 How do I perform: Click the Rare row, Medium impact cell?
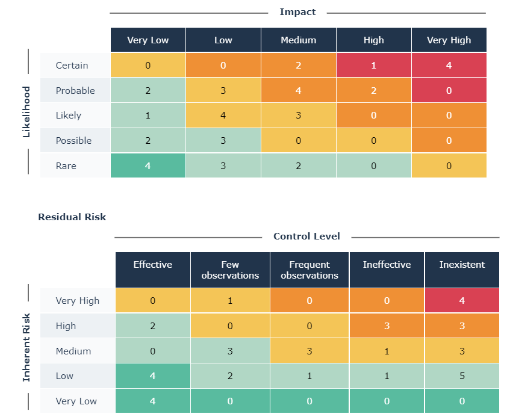click(x=299, y=165)
